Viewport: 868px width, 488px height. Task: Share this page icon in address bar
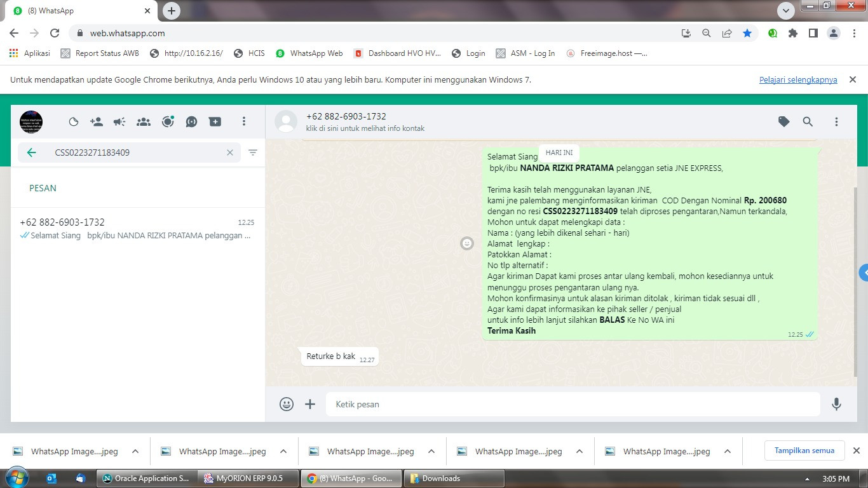(727, 33)
